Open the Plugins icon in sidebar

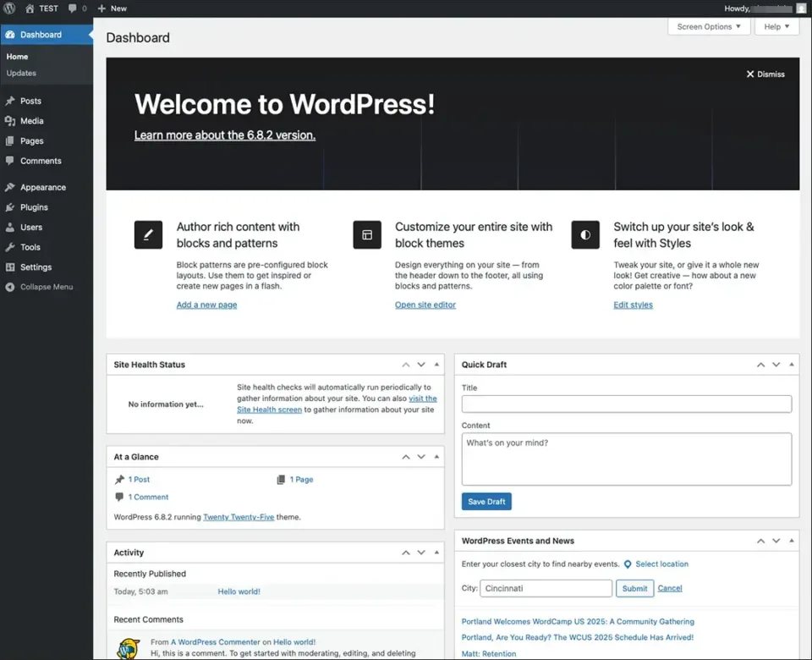[x=12, y=207]
